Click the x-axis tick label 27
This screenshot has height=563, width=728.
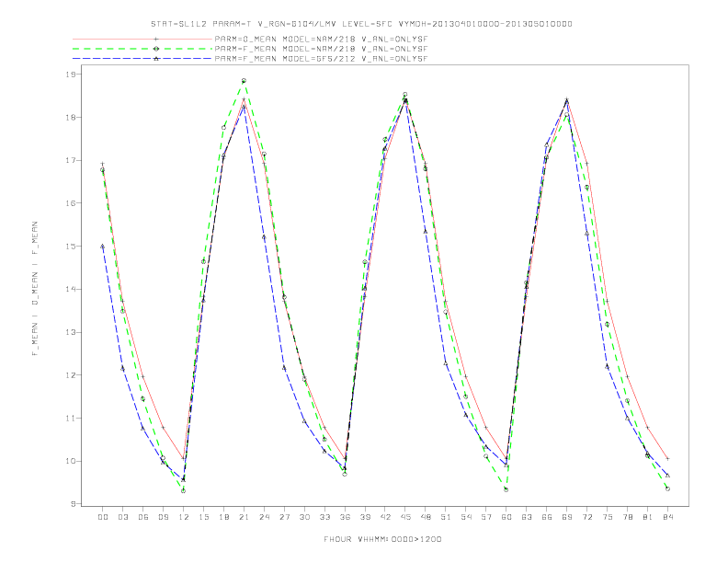[284, 517]
